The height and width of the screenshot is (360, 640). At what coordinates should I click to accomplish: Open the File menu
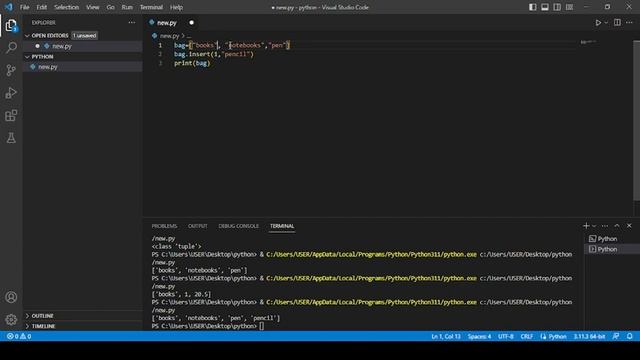coord(24,7)
